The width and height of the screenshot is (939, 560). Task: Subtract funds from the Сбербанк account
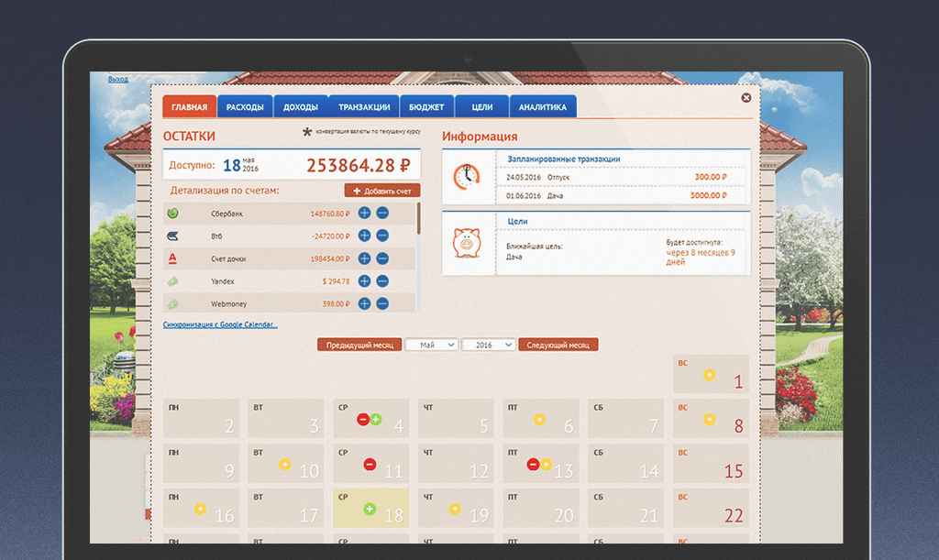382,213
